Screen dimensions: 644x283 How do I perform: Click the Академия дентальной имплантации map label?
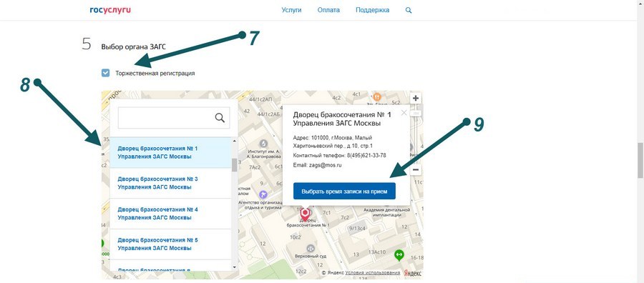pyautogui.click(x=387, y=212)
